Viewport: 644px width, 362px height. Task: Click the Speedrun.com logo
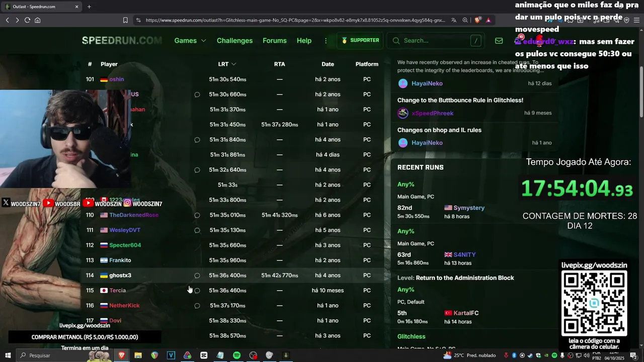(122, 41)
